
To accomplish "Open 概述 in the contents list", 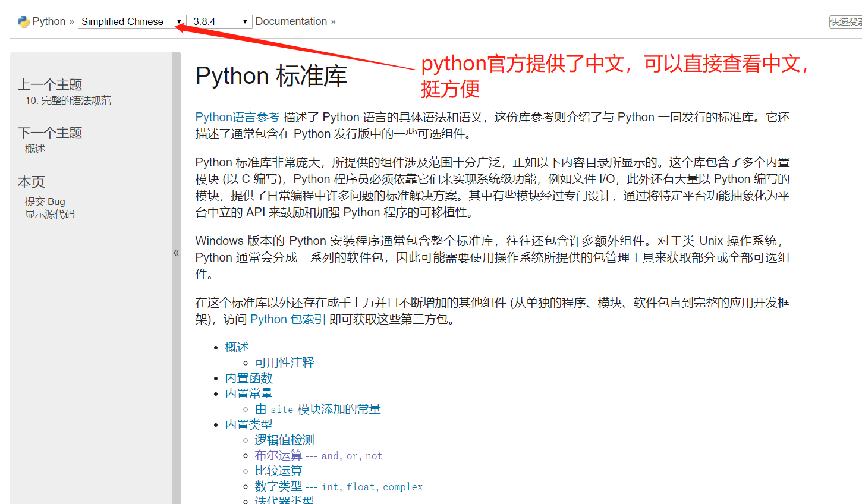I will (237, 347).
